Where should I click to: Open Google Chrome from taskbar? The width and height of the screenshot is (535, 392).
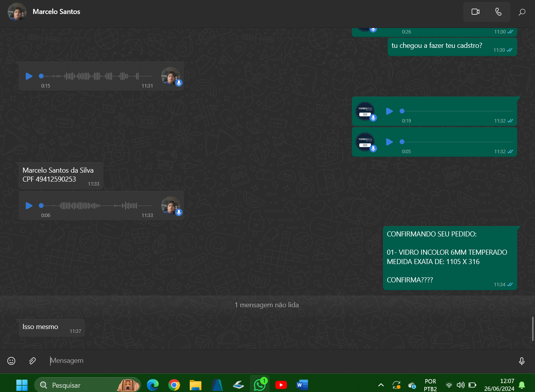pyautogui.click(x=174, y=385)
